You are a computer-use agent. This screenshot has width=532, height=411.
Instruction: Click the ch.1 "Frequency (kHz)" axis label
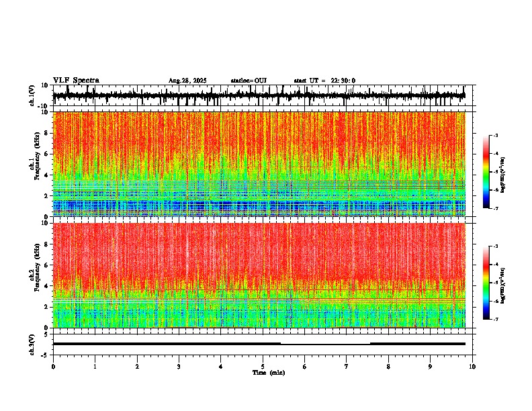pos(37,156)
